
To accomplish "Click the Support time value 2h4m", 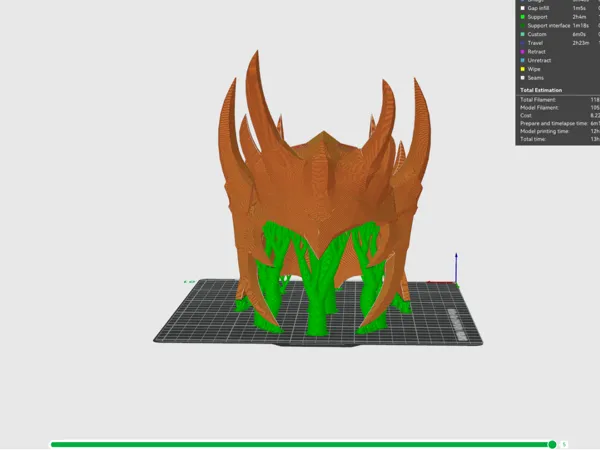I will point(579,17).
